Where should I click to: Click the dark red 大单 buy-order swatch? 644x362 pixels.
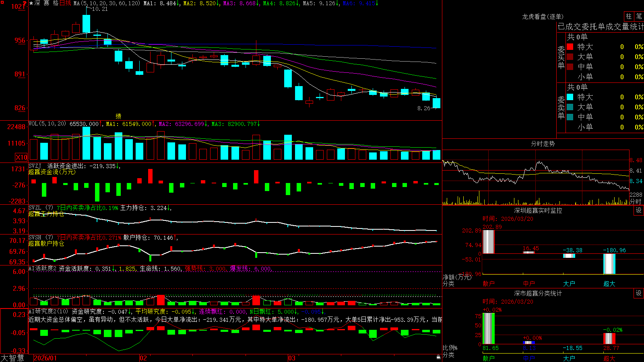point(570,57)
